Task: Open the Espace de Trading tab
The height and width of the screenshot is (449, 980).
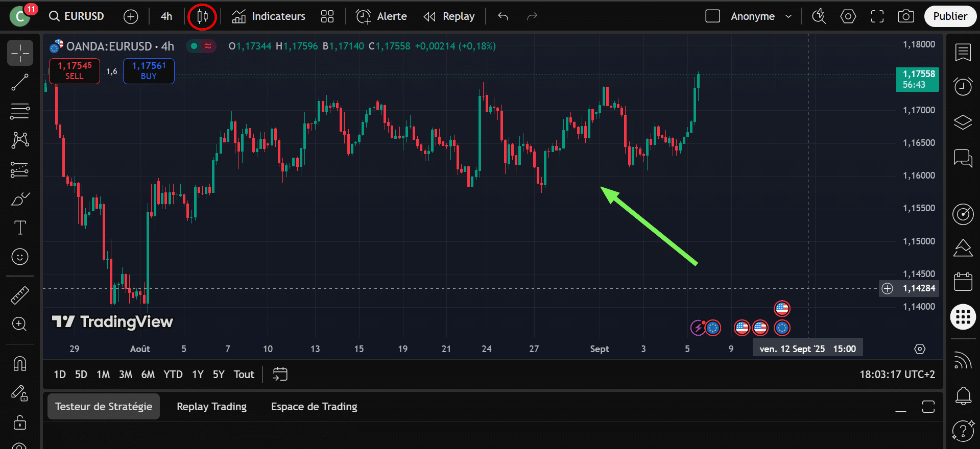Action: 314,407
